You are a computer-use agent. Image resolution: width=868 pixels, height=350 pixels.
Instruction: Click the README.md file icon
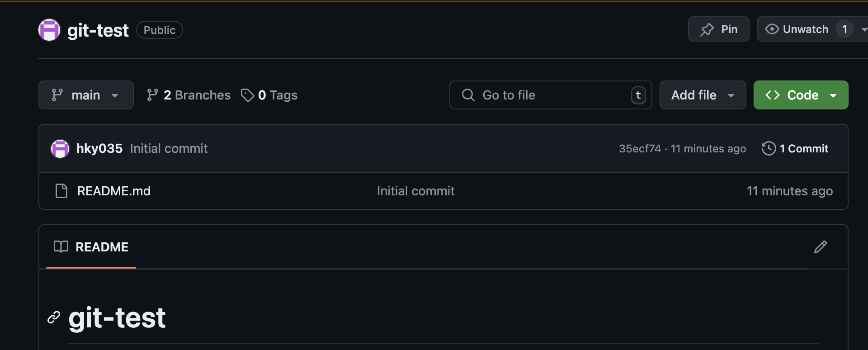61,191
